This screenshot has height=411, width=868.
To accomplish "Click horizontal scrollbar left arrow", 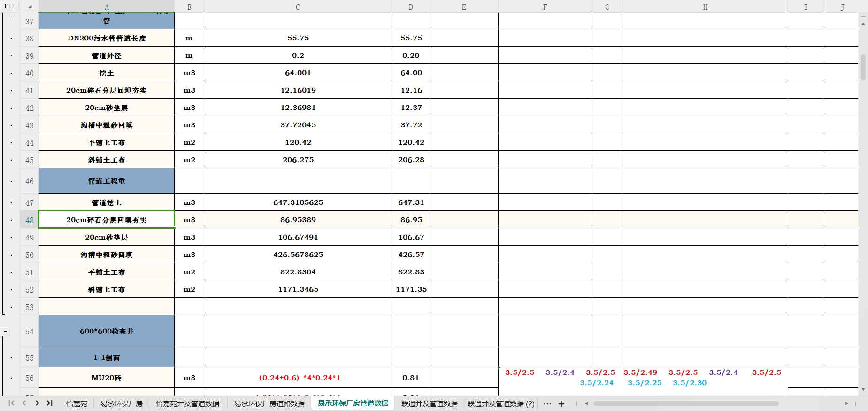I will click(x=586, y=403).
